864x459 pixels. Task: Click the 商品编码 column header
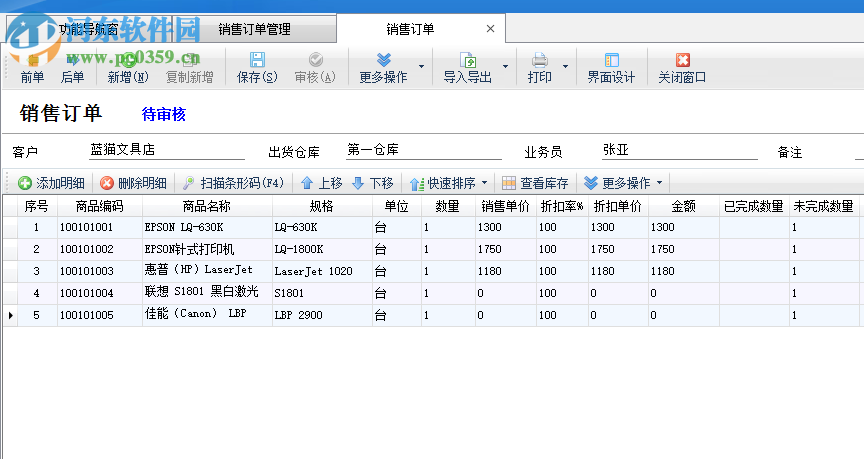(x=100, y=206)
